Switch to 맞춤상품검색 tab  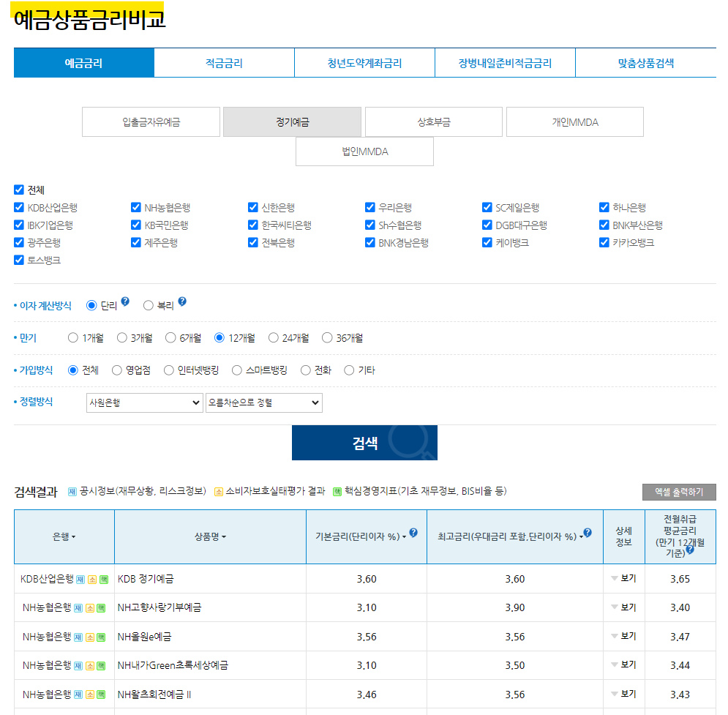(x=646, y=63)
